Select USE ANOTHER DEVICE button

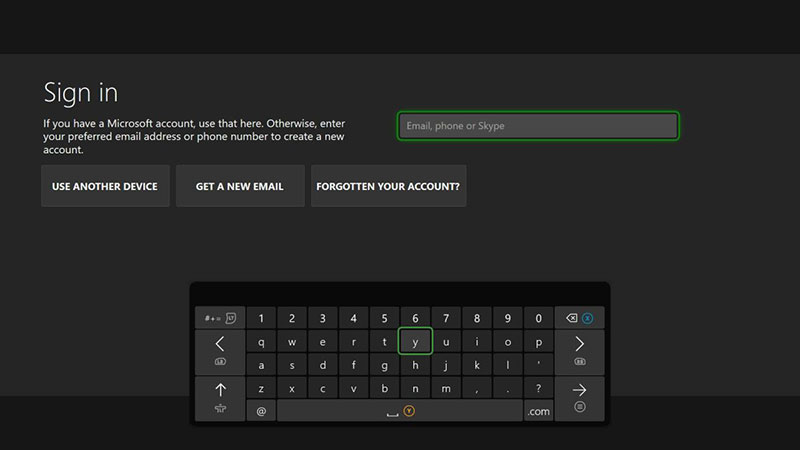[x=105, y=186]
